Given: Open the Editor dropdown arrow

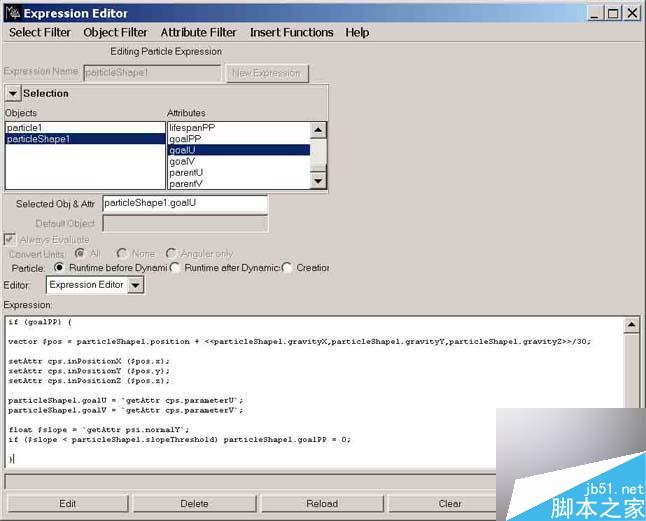Looking at the screenshot, I should [x=136, y=285].
